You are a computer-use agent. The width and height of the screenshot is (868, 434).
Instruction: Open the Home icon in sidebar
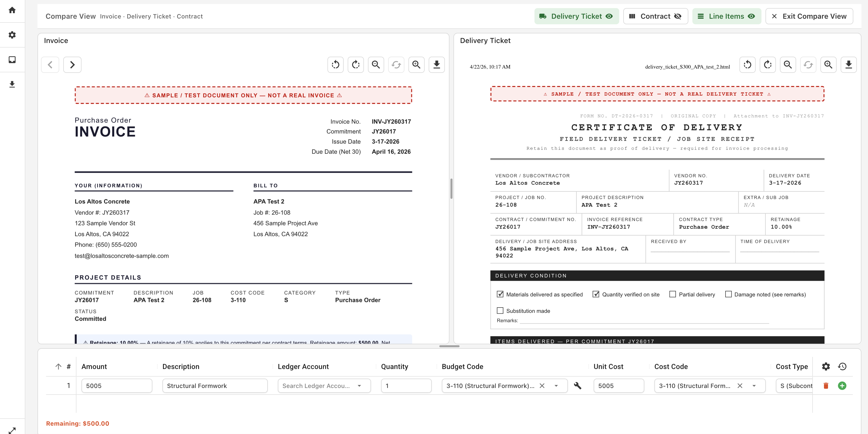click(12, 10)
